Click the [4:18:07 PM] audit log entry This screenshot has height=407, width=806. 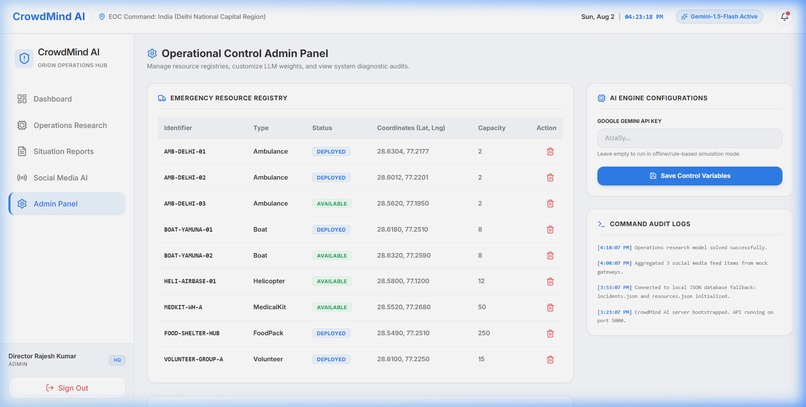pyautogui.click(x=682, y=248)
